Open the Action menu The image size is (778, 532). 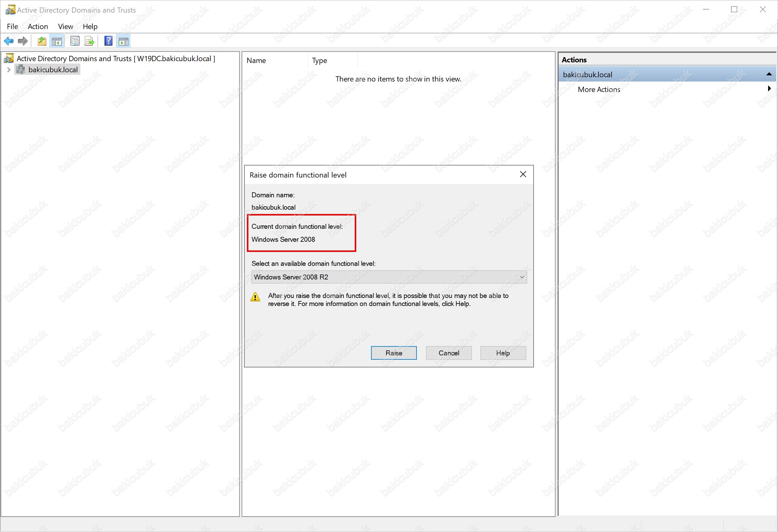[x=37, y=27]
